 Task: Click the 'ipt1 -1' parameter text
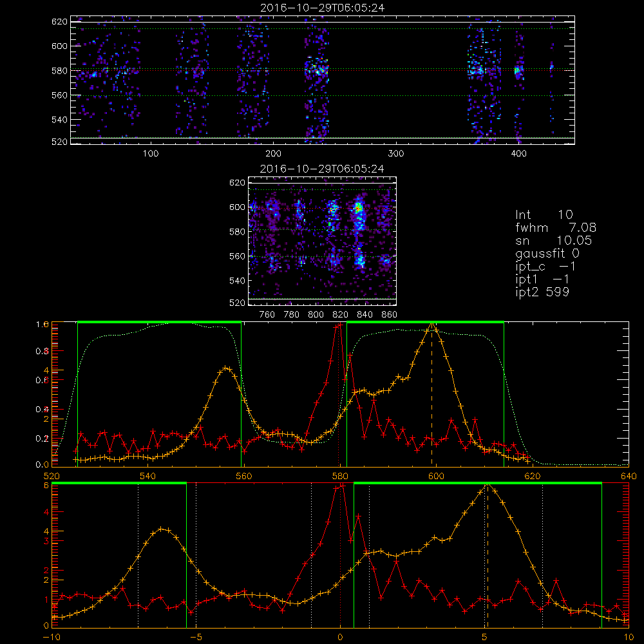point(542,279)
